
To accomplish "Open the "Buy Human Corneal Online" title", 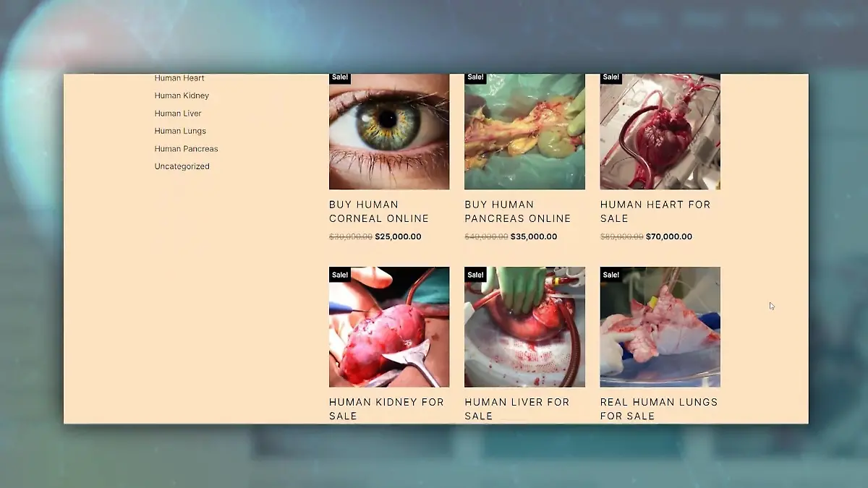I will pyautogui.click(x=379, y=211).
